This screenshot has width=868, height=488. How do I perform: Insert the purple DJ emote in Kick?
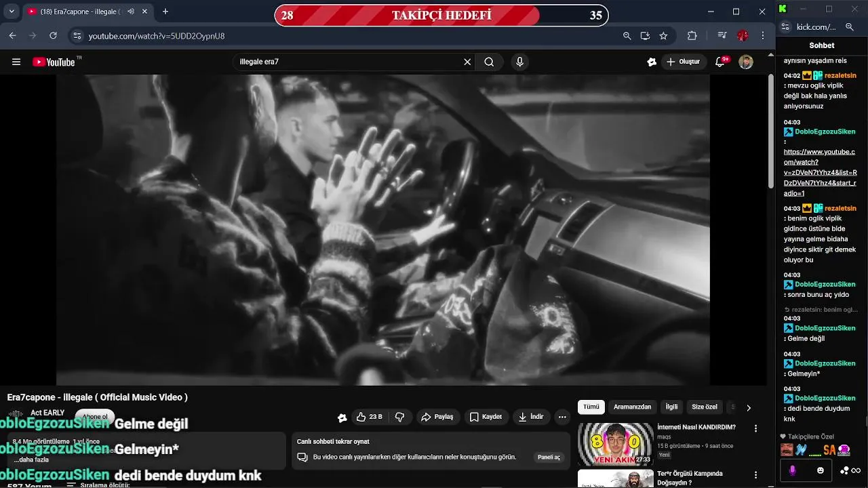pyautogui.click(x=844, y=449)
